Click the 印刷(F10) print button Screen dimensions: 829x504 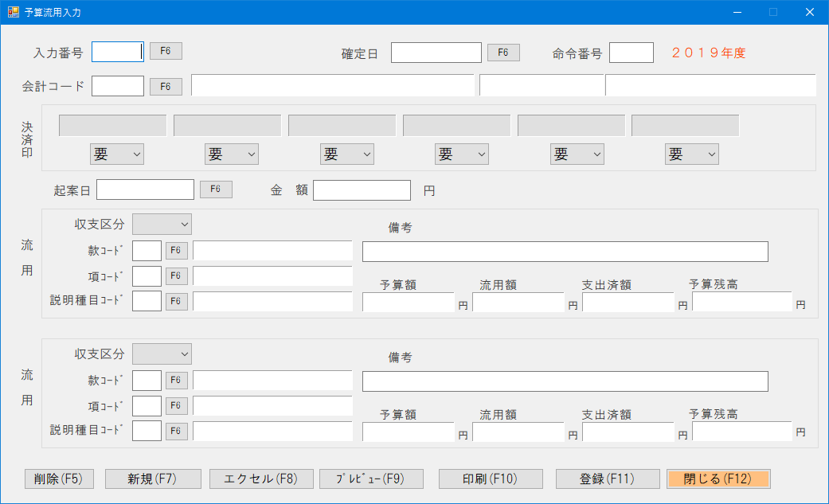point(491,479)
